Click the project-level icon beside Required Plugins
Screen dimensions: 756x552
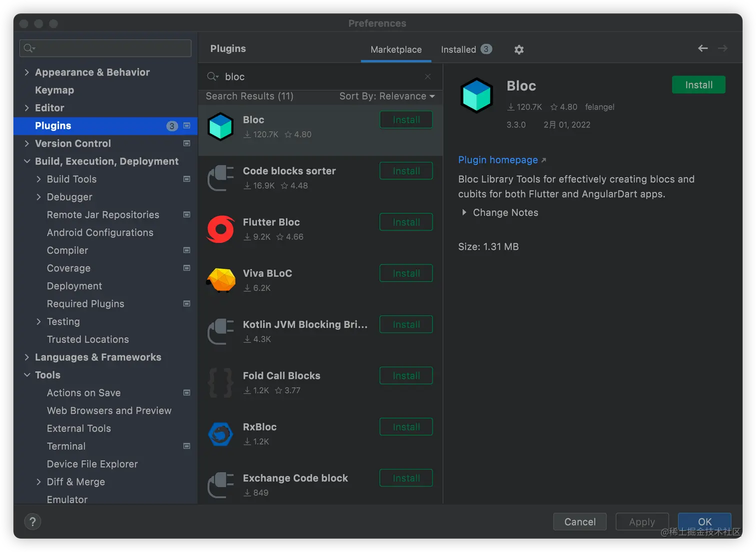coord(186,304)
